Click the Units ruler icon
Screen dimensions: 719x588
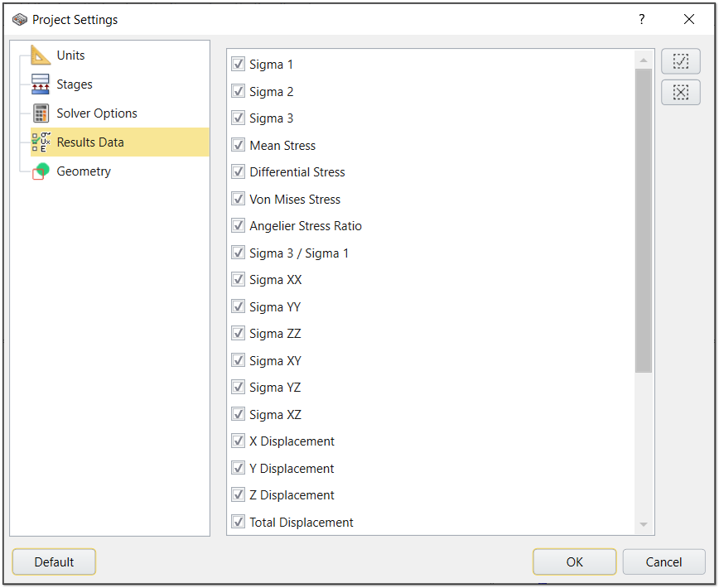coord(41,55)
